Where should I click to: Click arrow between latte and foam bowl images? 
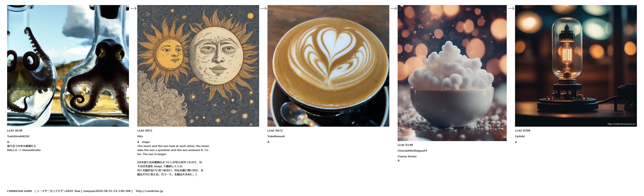point(394,9)
